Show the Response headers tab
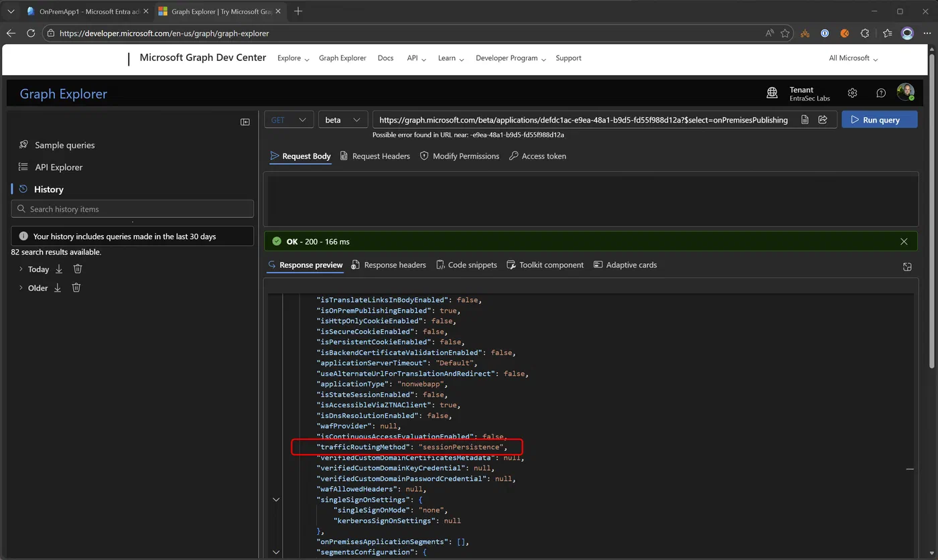Viewport: 938px width, 560px height. tap(389, 265)
